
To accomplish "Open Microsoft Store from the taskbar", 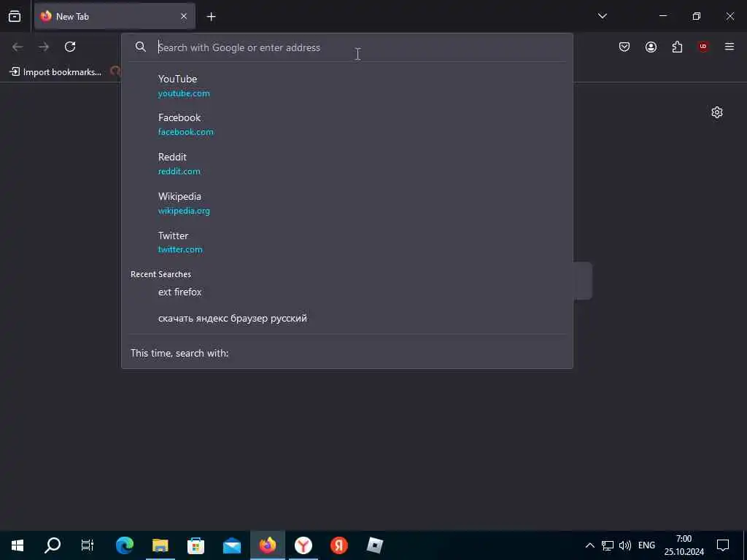I will pyautogui.click(x=196, y=545).
